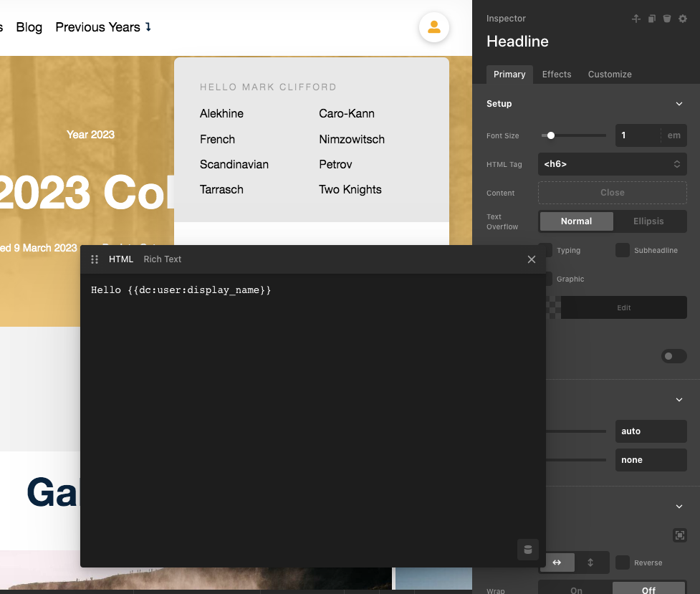This screenshot has height=594, width=700.
Task: Click the orange user account icon
Action: (x=433, y=27)
